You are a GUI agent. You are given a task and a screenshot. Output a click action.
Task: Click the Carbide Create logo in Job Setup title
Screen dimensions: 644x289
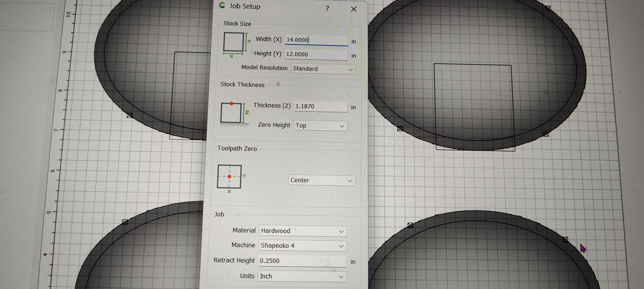click(222, 5)
